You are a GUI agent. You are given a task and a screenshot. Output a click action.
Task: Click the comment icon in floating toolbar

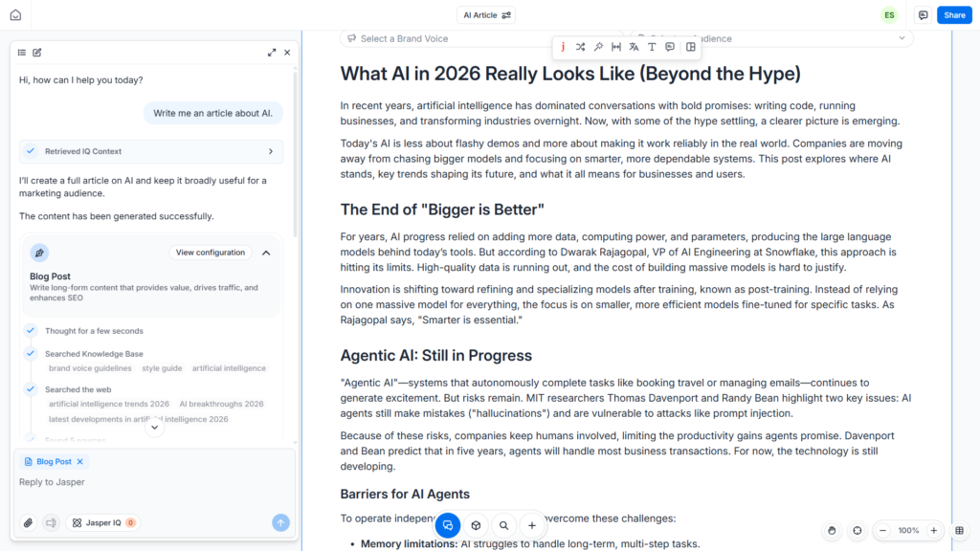670,47
